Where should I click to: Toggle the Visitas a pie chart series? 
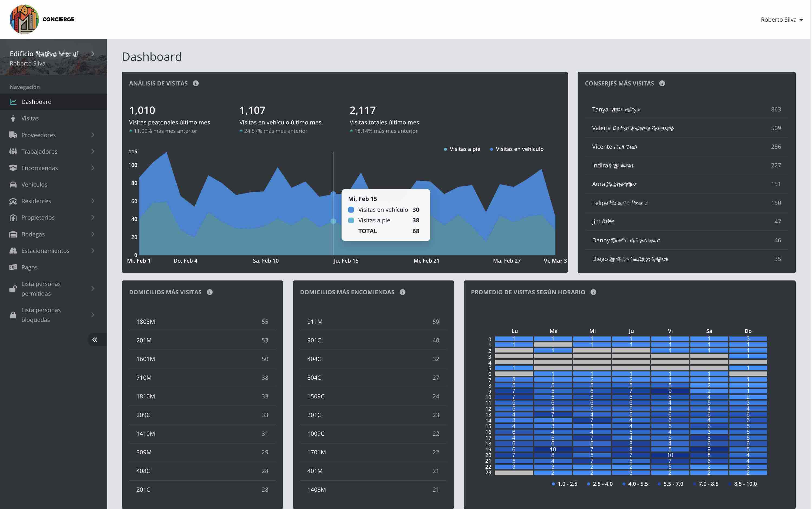(462, 149)
